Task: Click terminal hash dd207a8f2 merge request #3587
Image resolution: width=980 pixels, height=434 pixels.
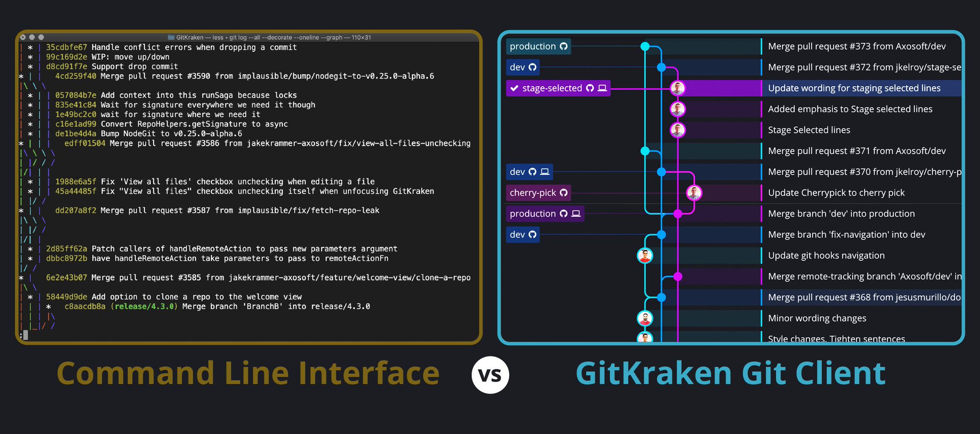Action: point(76,211)
